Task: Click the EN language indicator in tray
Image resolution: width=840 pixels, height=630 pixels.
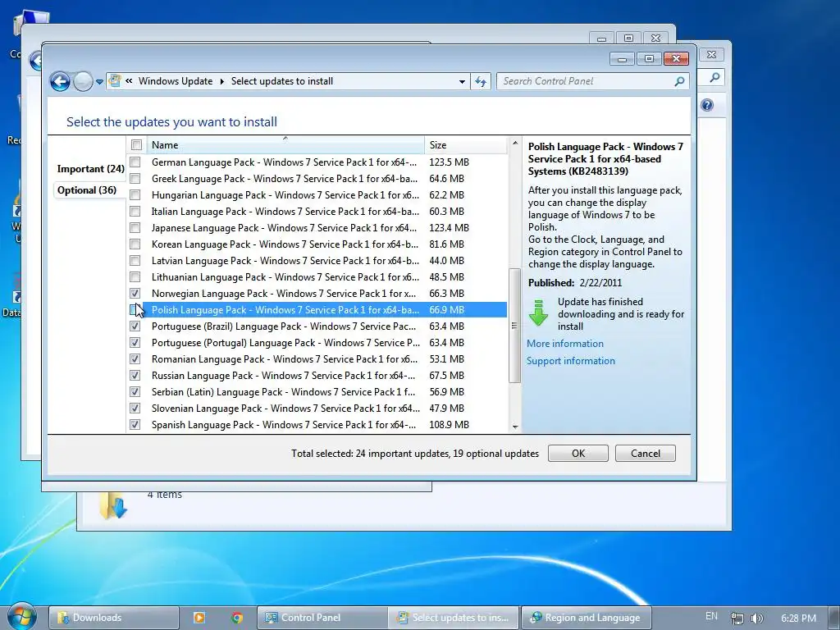Action: (711, 616)
